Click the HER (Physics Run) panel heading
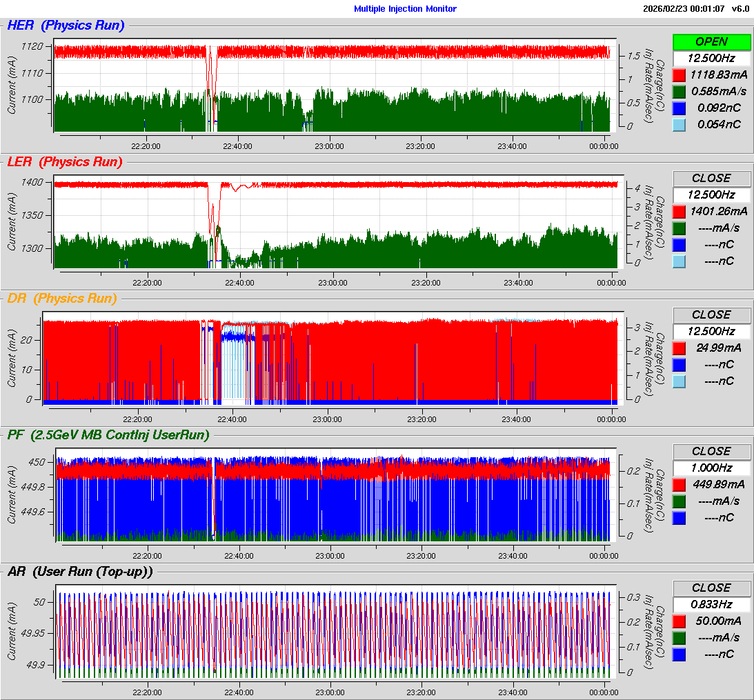 tap(66, 26)
